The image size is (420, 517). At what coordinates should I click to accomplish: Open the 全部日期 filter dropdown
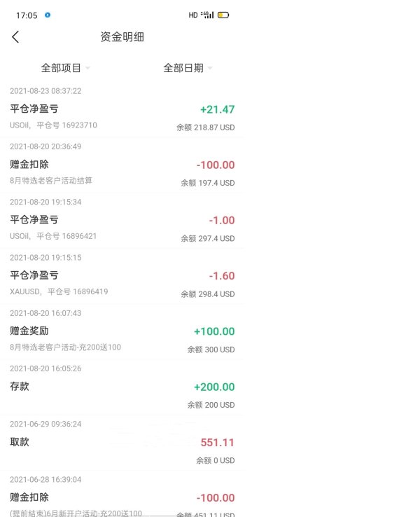click(188, 68)
